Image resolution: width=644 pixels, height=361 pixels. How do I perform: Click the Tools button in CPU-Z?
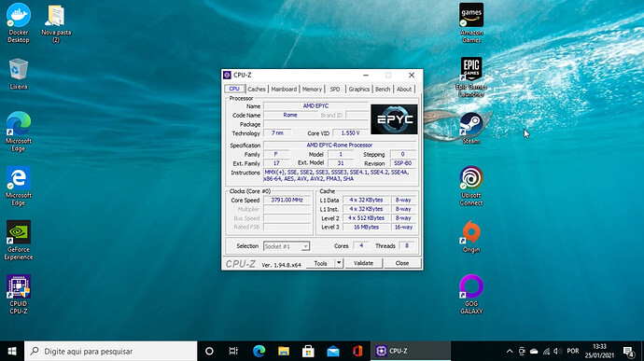[x=320, y=263]
